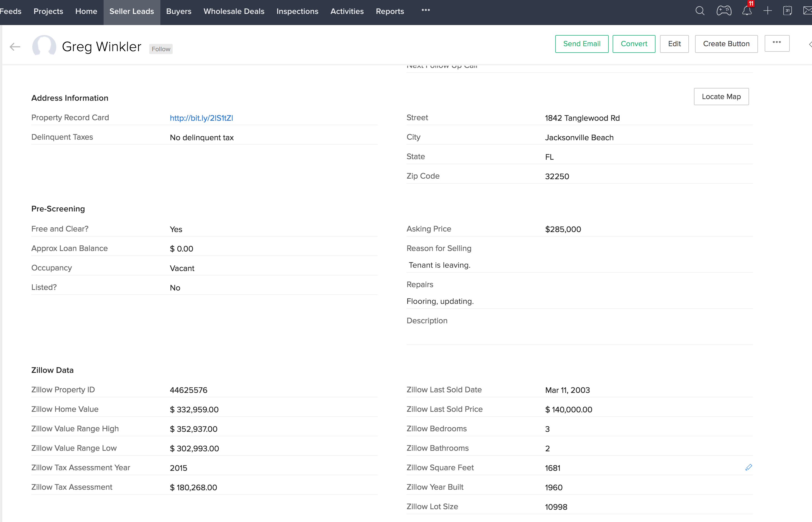The width and height of the screenshot is (812, 522).
Task: Switch to Inspections tab
Action: coord(297,11)
